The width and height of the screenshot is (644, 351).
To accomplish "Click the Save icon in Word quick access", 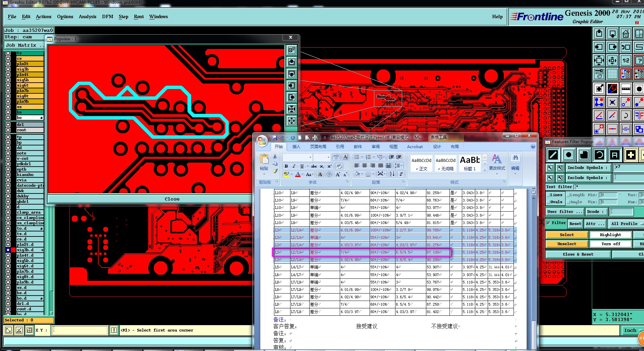I will pyautogui.click(x=275, y=137).
